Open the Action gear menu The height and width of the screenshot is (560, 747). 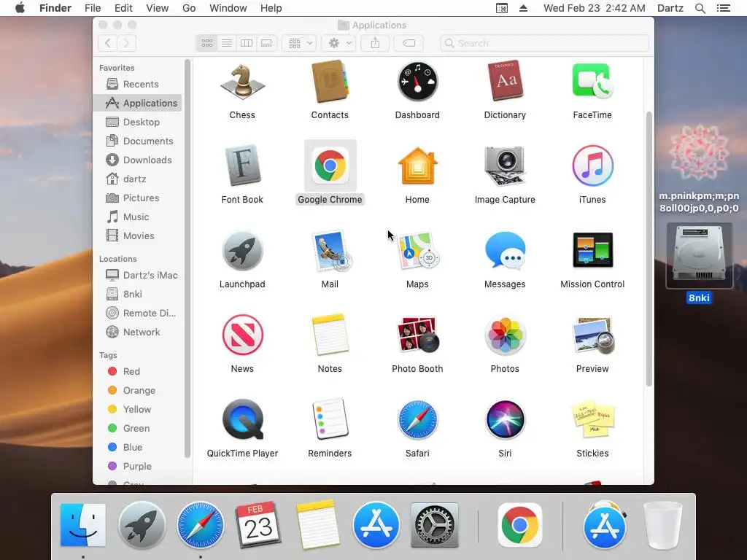(338, 43)
